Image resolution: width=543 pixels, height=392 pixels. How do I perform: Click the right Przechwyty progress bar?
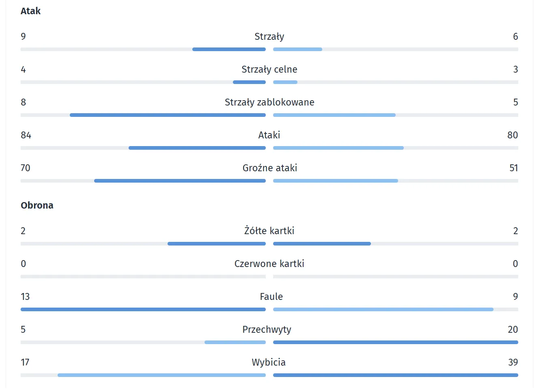395,342
